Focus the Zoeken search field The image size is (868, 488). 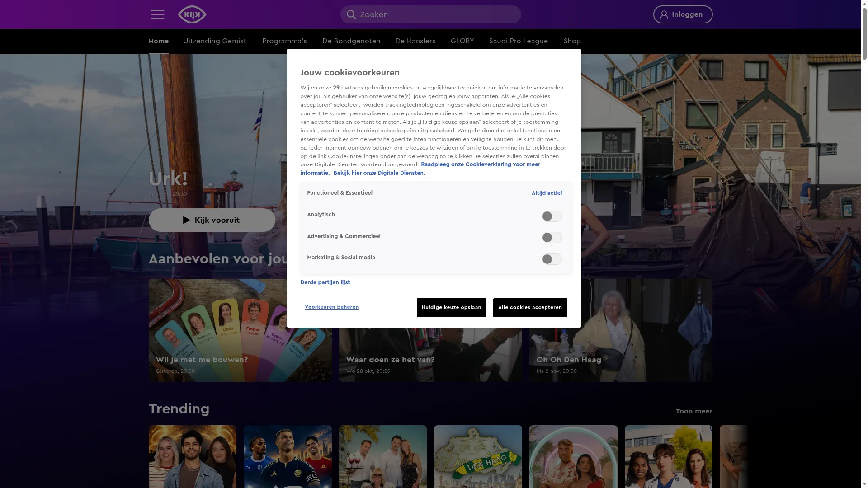[x=430, y=14]
